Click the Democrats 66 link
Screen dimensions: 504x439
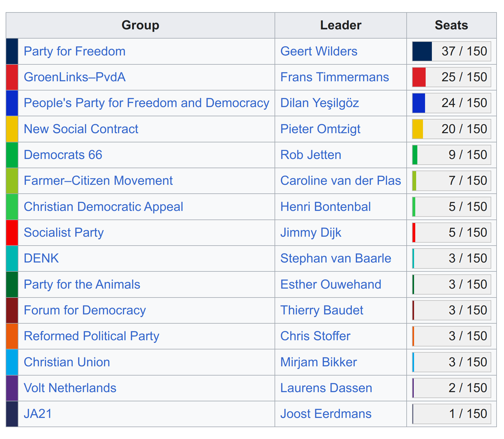(x=63, y=155)
